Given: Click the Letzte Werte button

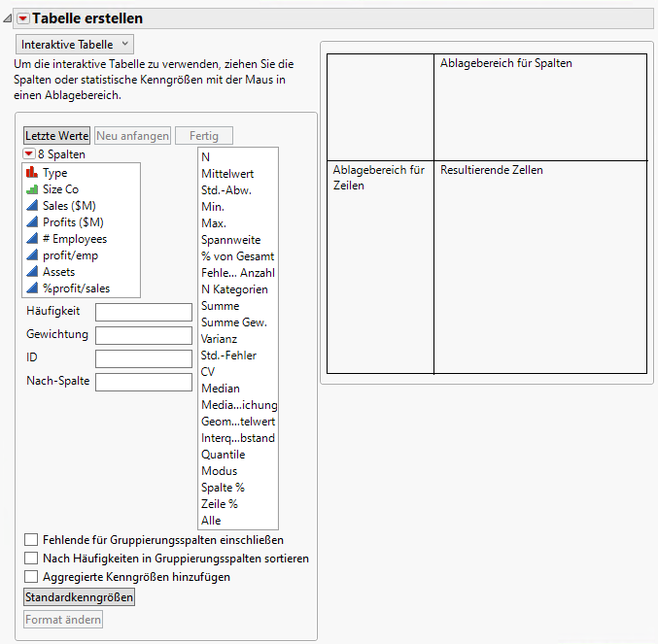Looking at the screenshot, I should (x=56, y=136).
